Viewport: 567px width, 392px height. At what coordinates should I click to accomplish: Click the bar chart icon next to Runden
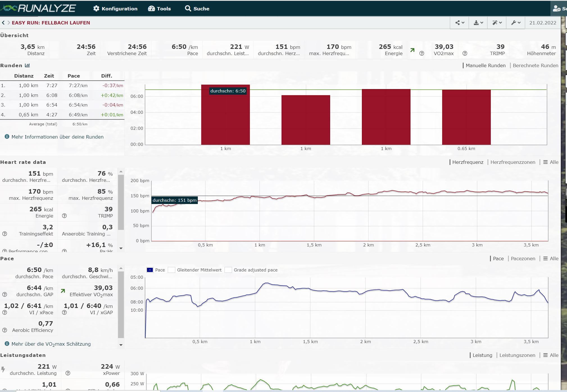click(x=27, y=65)
